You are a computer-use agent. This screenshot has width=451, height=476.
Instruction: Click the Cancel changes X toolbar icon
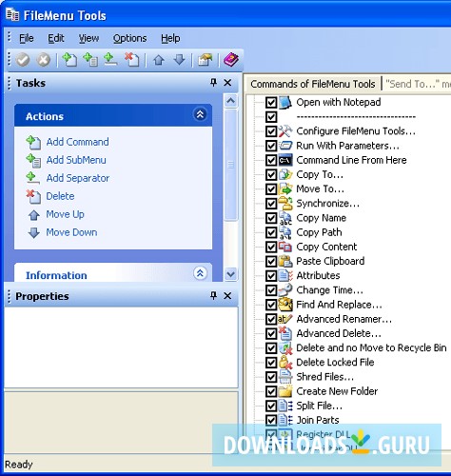click(44, 60)
